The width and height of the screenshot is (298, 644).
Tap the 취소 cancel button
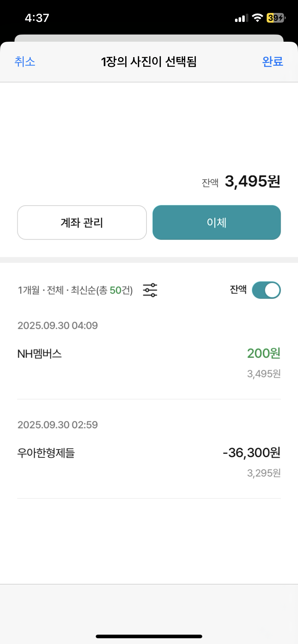25,61
